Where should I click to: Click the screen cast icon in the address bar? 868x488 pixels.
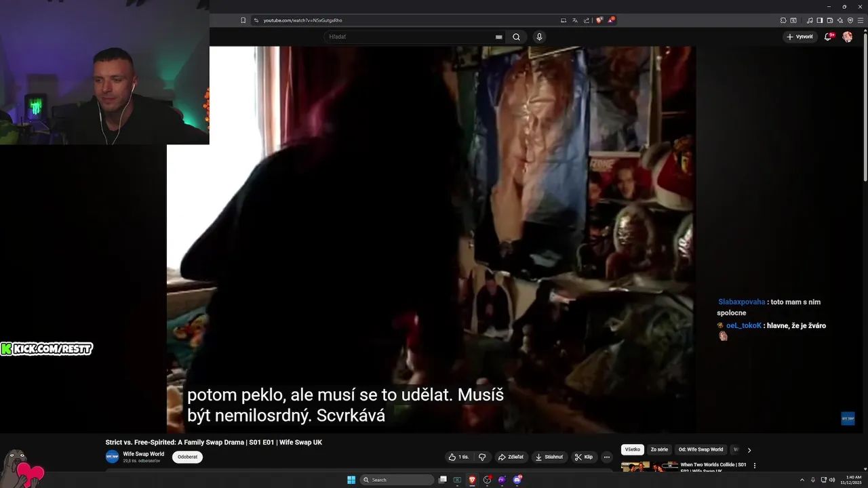[x=564, y=20]
